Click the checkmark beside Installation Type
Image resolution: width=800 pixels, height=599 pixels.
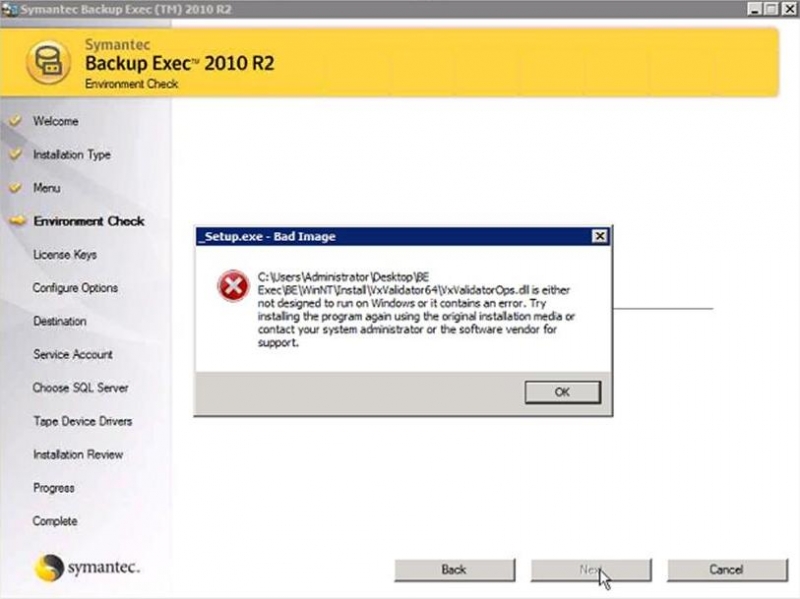point(15,155)
